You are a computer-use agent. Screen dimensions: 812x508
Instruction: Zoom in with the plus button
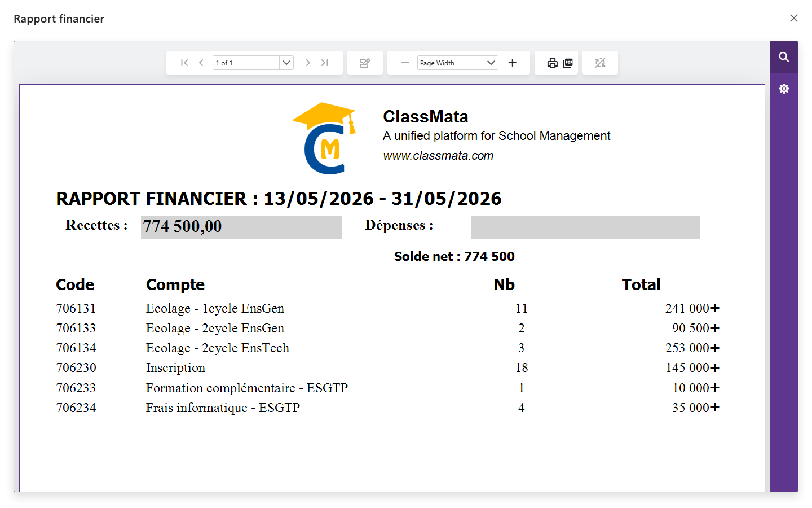pyautogui.click(x=512, y=63)
